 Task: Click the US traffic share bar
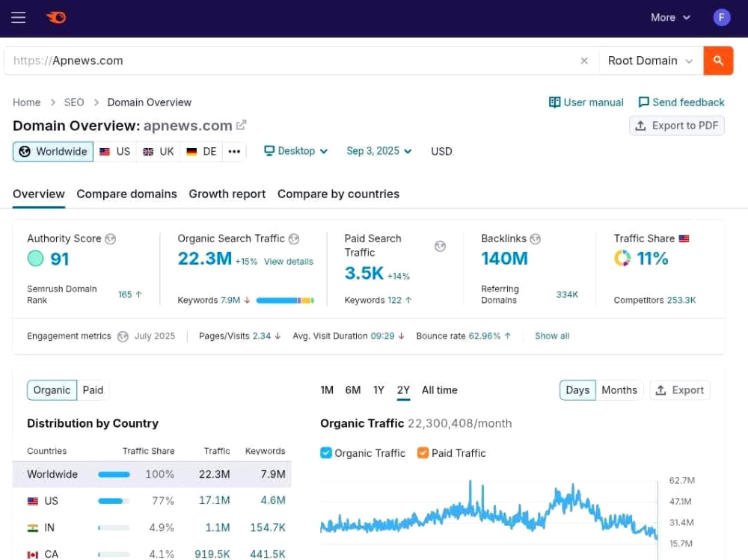pyautogui.click(x=114, y=501)
